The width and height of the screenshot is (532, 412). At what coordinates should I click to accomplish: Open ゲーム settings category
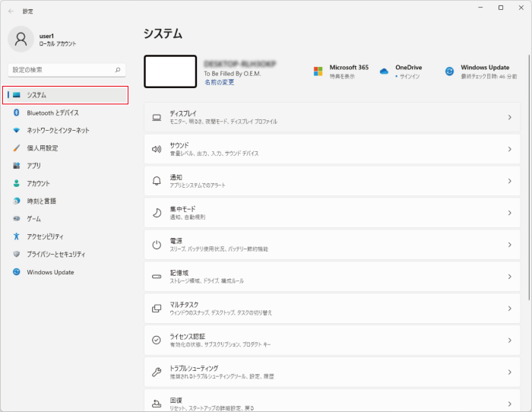click(65, 219)
